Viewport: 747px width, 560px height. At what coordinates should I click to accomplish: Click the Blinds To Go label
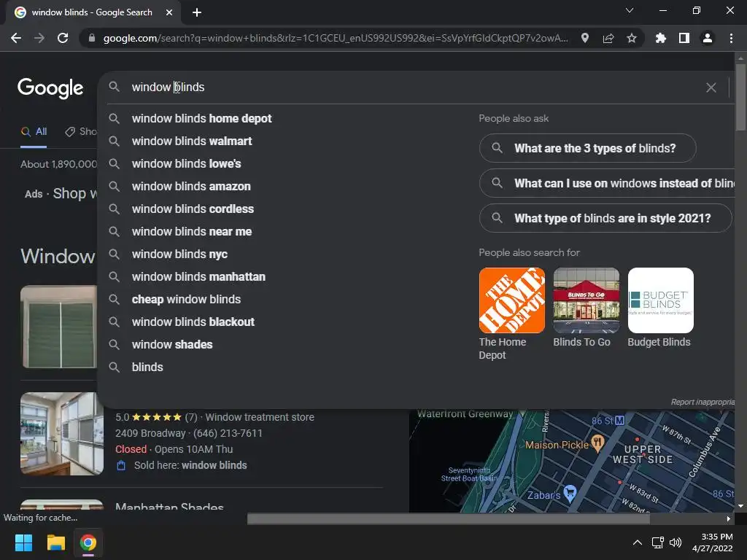(x=581, y=342)
